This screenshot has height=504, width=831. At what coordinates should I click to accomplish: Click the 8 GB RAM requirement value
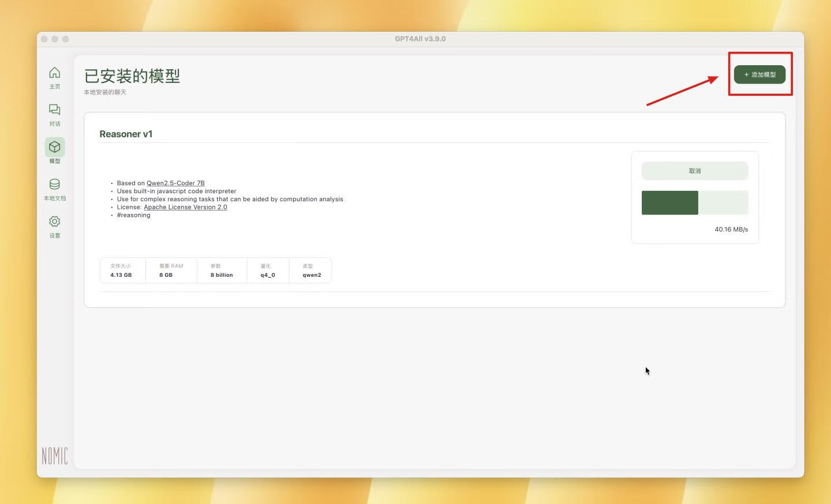pyautogui.click(x=166, y=275)
